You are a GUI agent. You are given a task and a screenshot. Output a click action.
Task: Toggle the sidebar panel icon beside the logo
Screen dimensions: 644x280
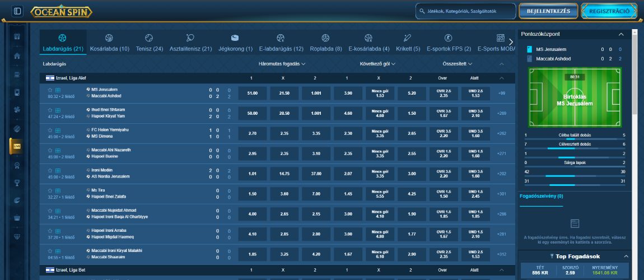[x=17, y=11]
